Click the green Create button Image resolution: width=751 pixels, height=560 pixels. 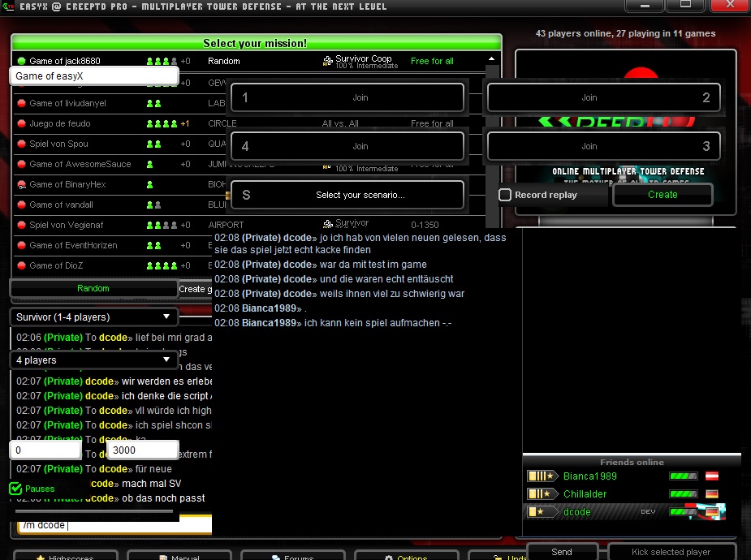[663, 195]
